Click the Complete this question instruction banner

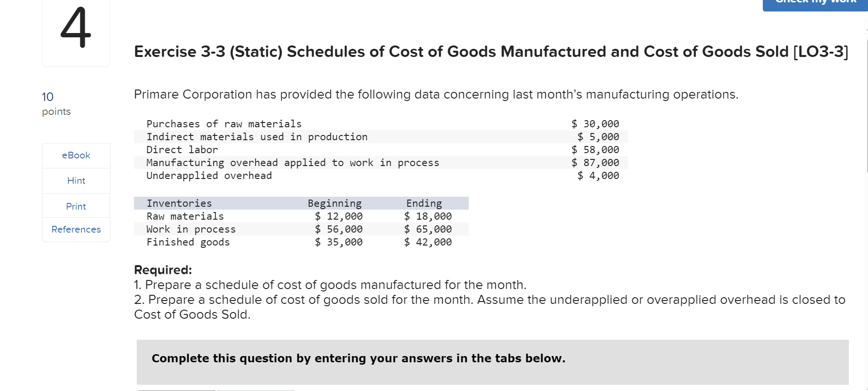(x=358, y=358)
